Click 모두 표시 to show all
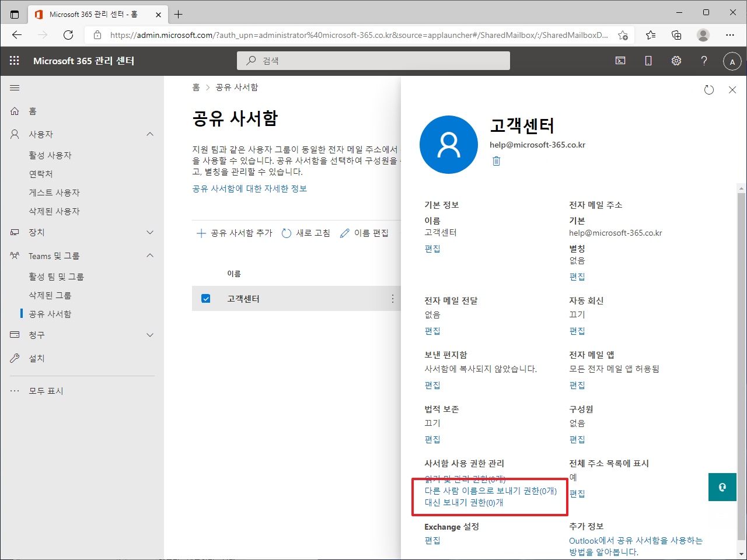Viewport: 747px width, 560px height. [x=46, y=391]
